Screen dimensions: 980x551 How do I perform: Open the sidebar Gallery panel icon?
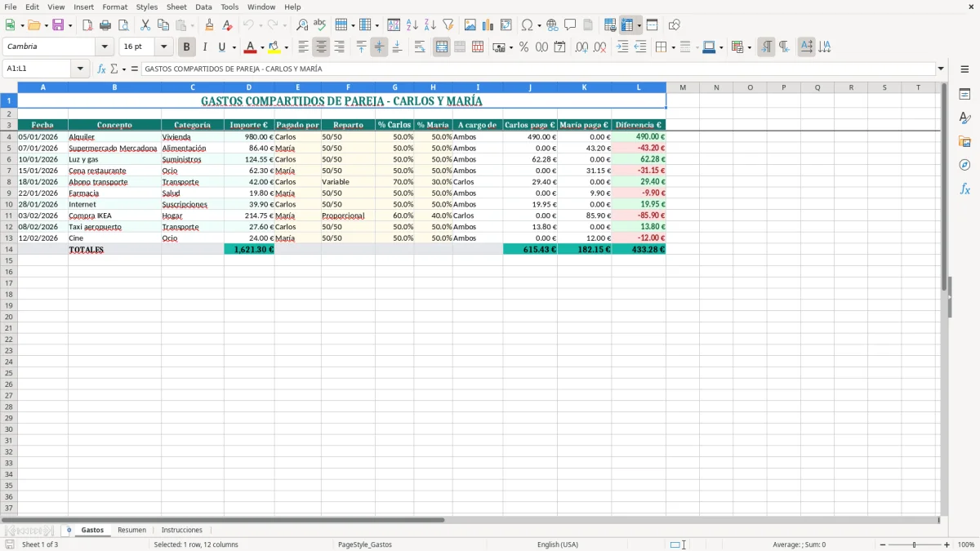(x=964, y=142)
